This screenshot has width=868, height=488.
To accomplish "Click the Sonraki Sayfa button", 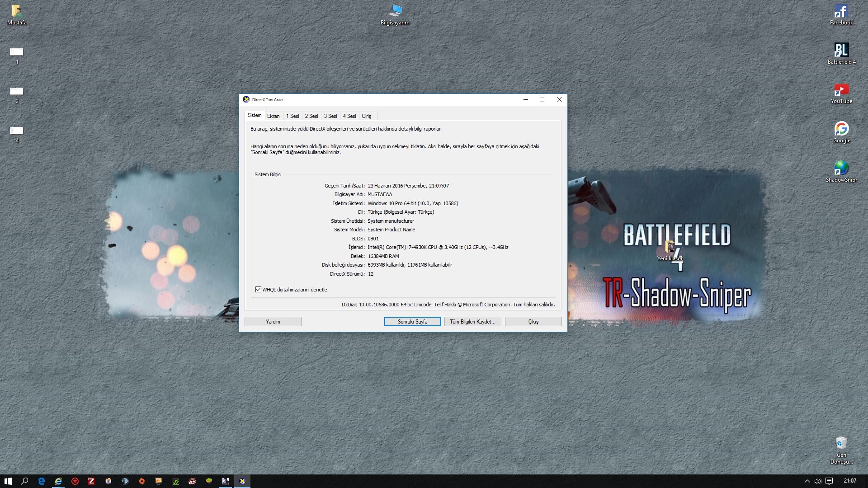I will click(413, 322).
